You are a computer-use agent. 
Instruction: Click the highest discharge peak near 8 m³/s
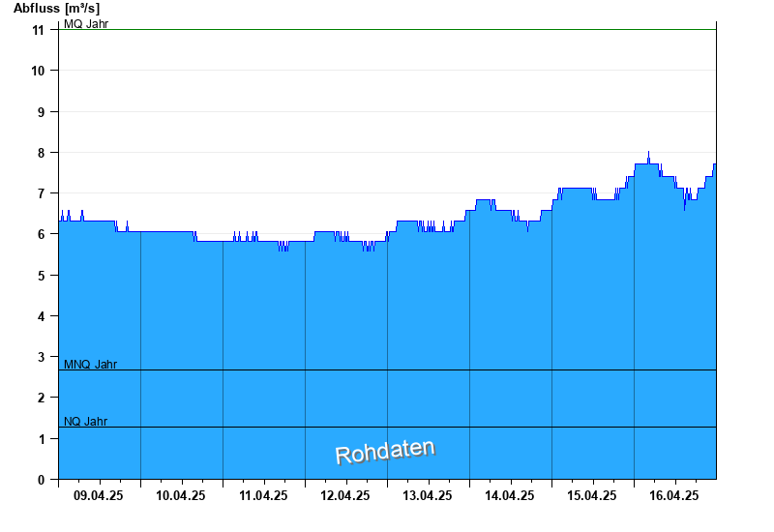pyautogui.click(x=648, y=153)
